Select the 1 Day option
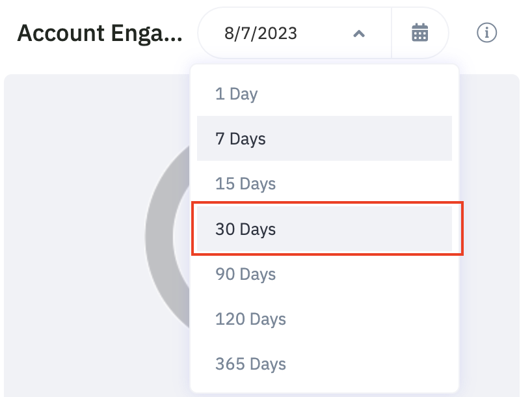 pos(325,94)
